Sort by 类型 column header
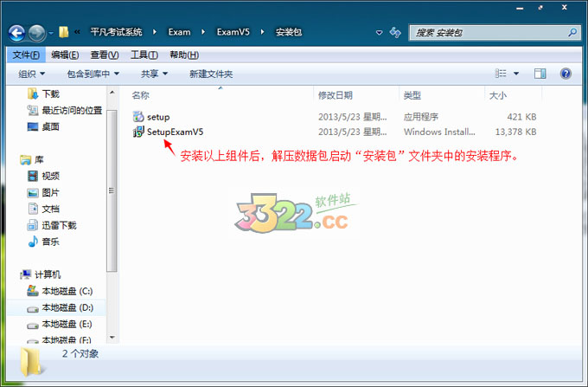 click(x=412, y=95)
